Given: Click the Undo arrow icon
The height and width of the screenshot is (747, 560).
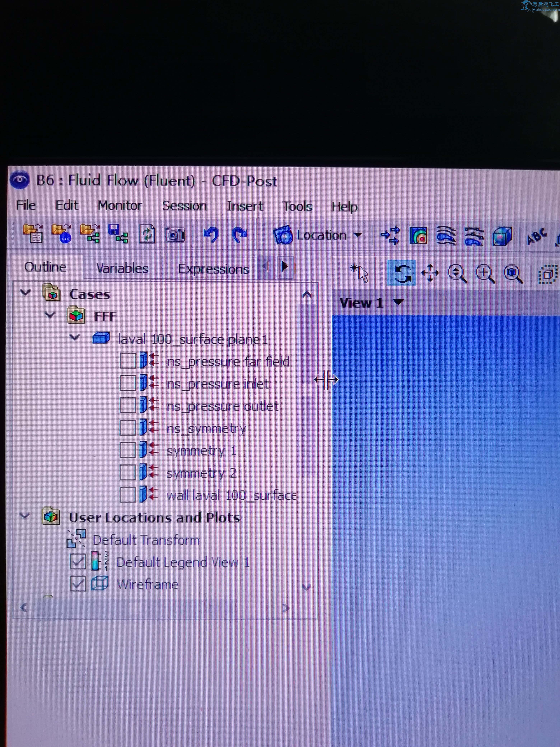Looking at the screenshot, I should pos(211,235).
